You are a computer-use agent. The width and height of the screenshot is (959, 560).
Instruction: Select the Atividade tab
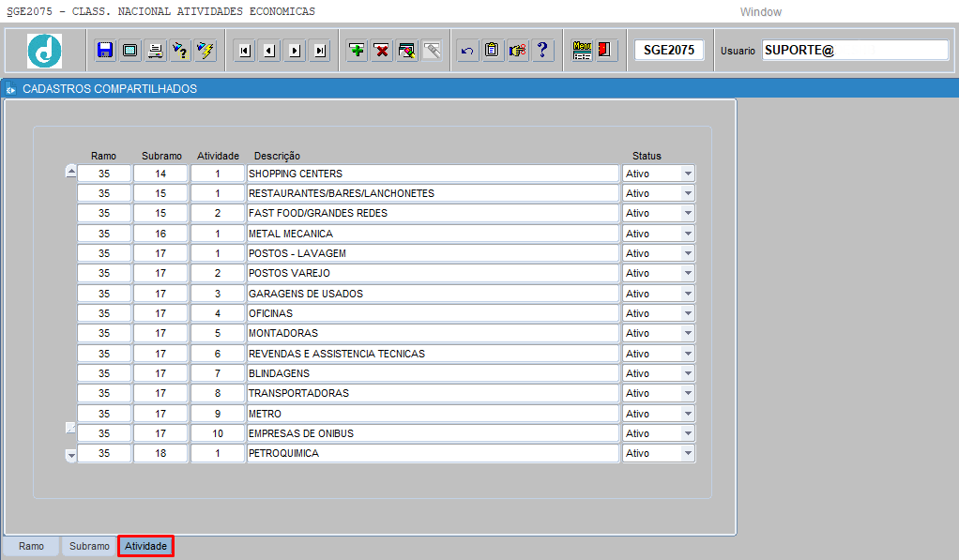145,546
